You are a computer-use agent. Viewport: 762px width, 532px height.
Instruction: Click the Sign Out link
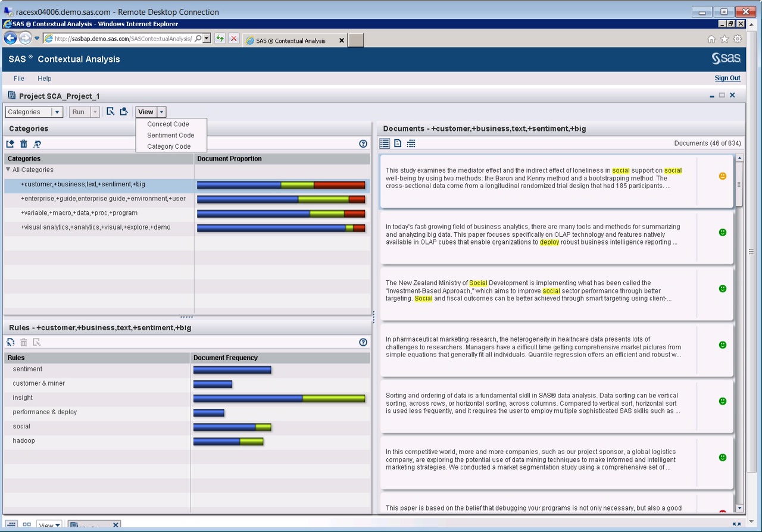727,78
